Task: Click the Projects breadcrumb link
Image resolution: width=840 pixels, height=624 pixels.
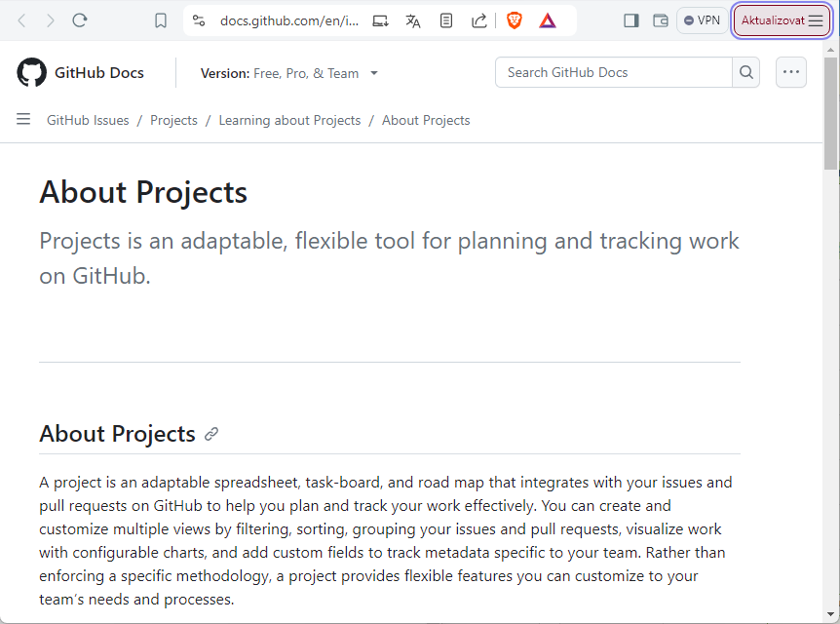Action: [173, 119]
